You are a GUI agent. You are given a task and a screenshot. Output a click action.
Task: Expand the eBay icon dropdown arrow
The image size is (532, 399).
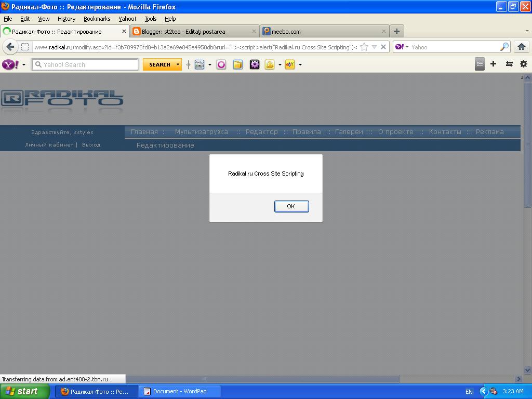(300, 64)
